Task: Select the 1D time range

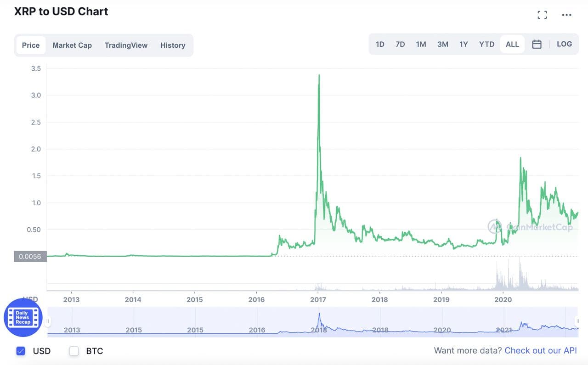Action: tap(380, 45)
